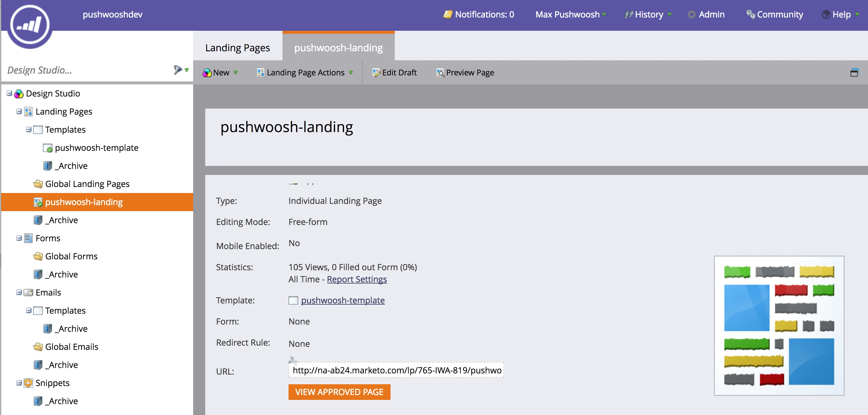The width and height of the screenshot is (868, 415).
Task: Switch to the Landing Pages tab
Action: point(238,47)
